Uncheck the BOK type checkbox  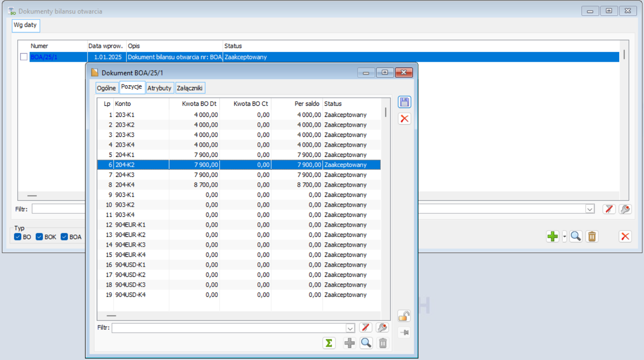tap(39, 237)
